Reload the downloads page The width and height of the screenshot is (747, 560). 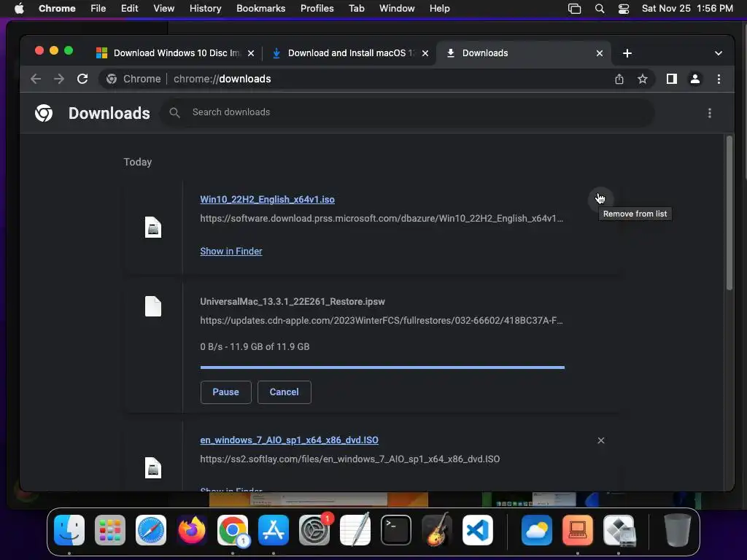click(82, 79)
